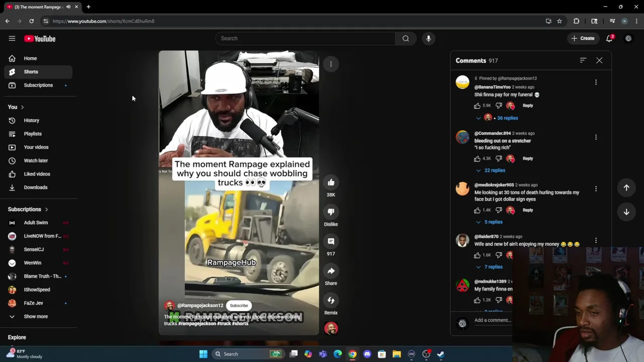Screen dimensions: 644x362
Task: Open the Short's sound avatar thumbnail
Action: pos(331,328)
